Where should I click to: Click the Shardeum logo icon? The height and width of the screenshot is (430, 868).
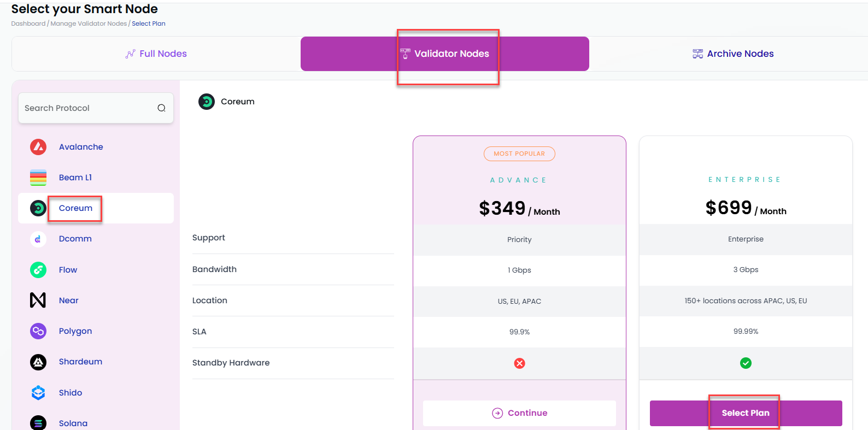38,362
